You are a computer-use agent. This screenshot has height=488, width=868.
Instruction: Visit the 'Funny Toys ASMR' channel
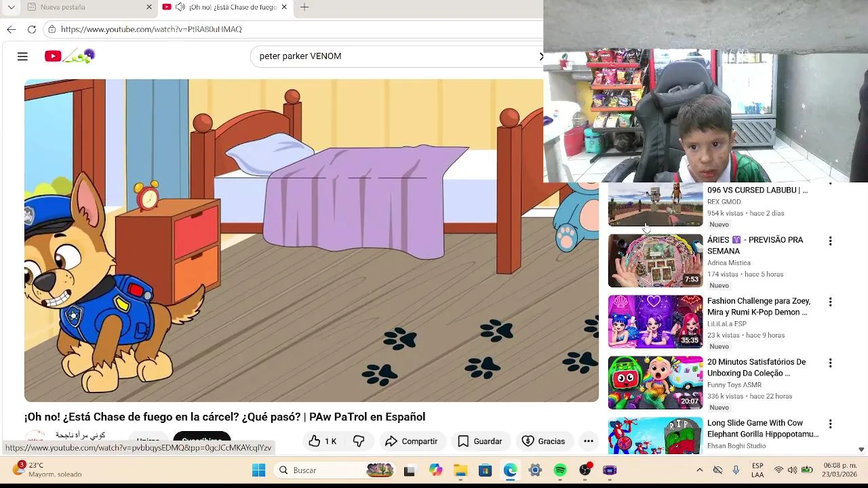click(x=734, y=385)
